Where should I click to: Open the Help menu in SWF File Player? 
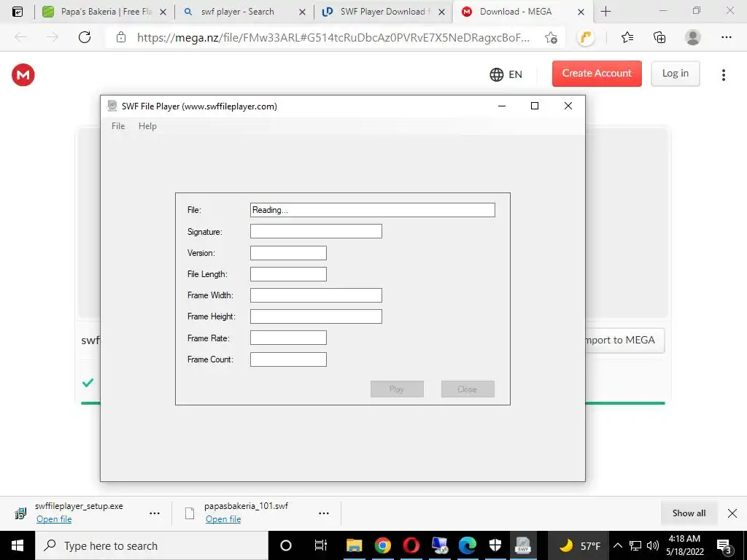(x=147, y=126)
